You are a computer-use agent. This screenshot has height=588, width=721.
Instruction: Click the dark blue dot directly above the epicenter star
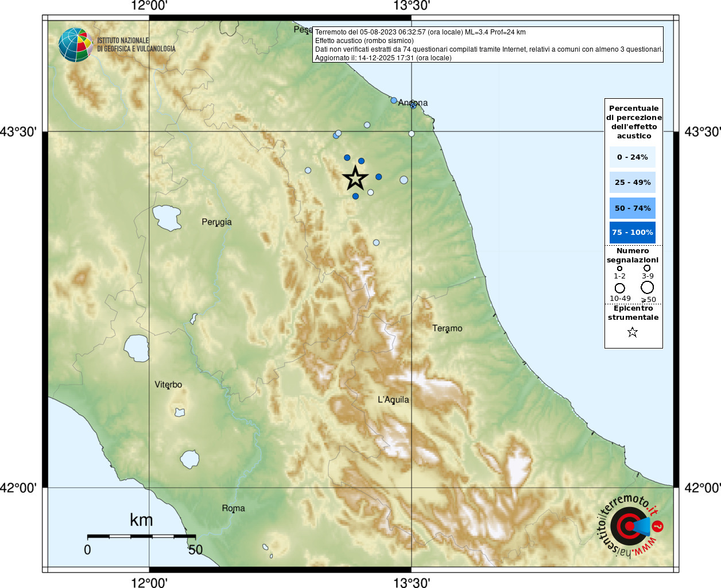361,161
